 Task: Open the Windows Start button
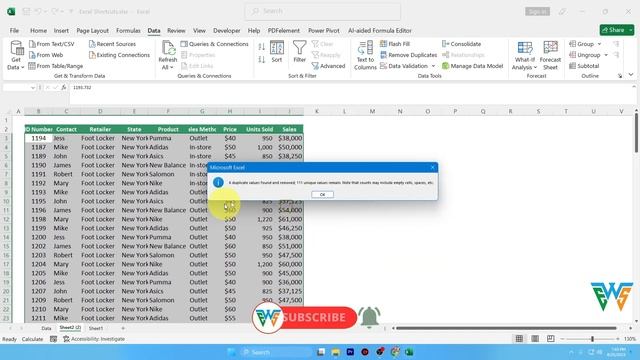tap(231, 352)
